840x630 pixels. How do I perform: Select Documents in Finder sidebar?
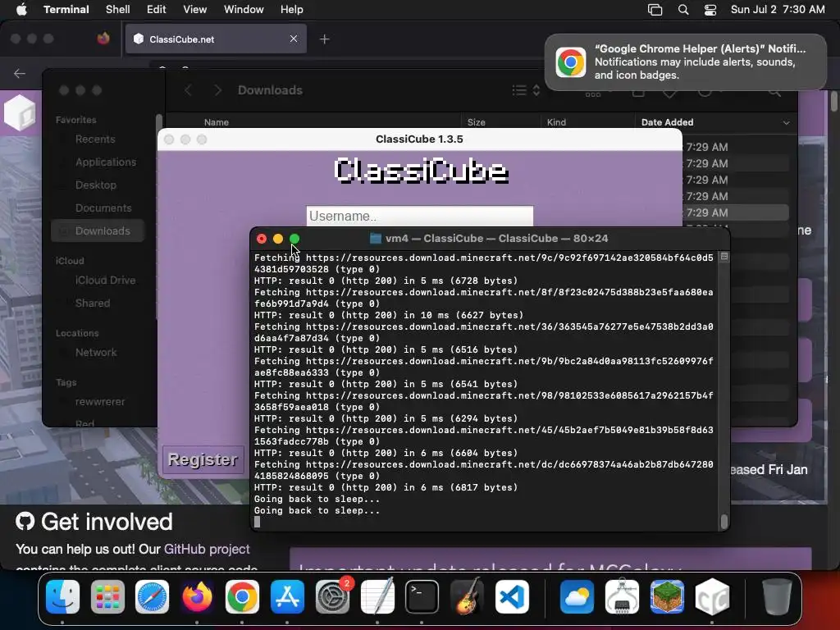(103, 208)
